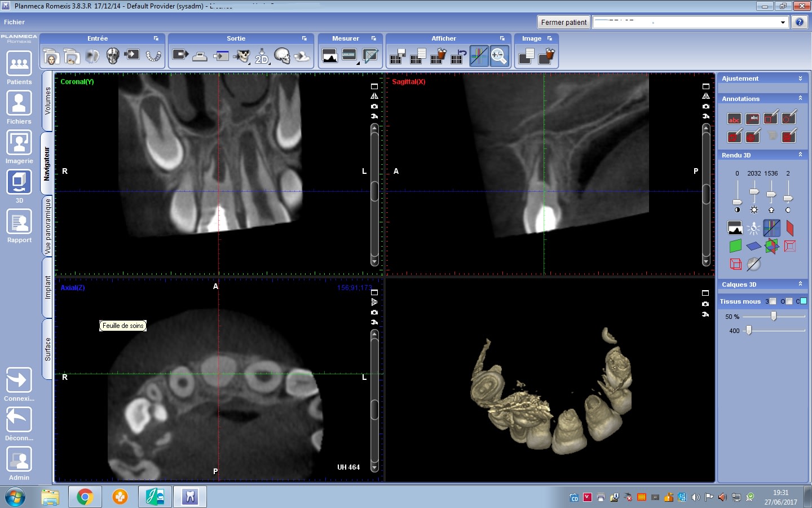
Task: Click the Rapport sidebar icon
Action: click(19, 226)
